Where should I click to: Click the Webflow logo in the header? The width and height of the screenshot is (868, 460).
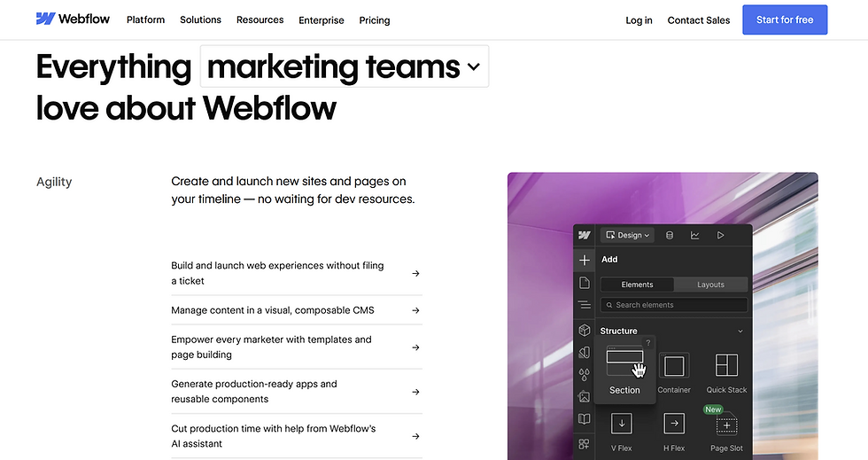73,19
